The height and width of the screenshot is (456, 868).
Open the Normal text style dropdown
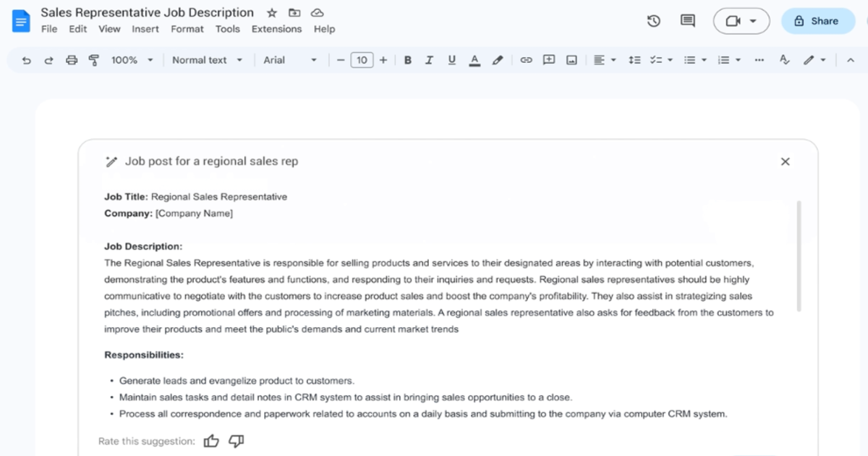pyautogui.click(x=208, y=60)
